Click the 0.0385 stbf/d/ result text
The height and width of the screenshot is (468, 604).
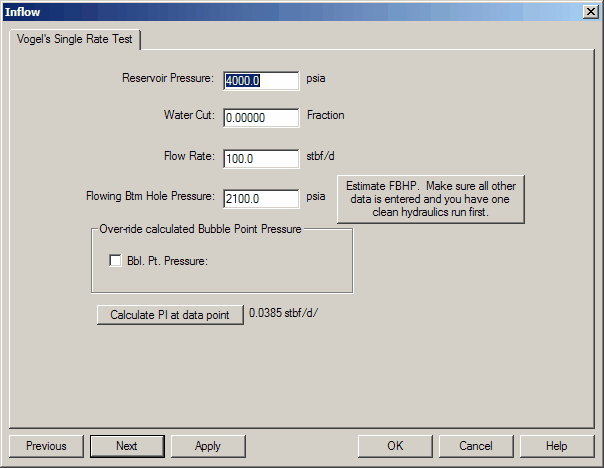click(x=284, y=313)
